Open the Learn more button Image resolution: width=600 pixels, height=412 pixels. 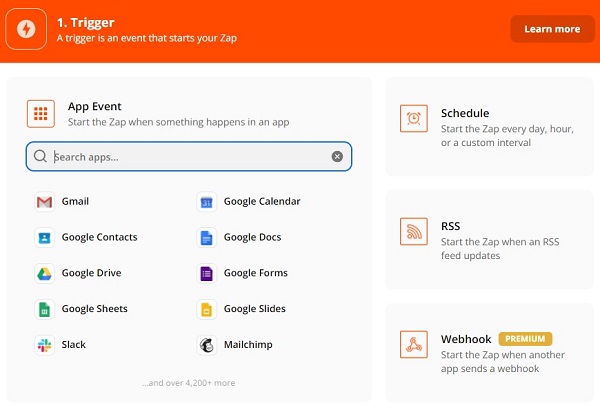coord(552,29)
